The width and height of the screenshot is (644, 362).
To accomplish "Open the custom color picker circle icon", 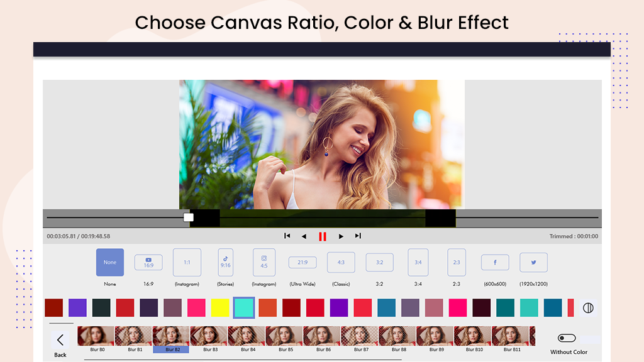I will pos(588,308).
